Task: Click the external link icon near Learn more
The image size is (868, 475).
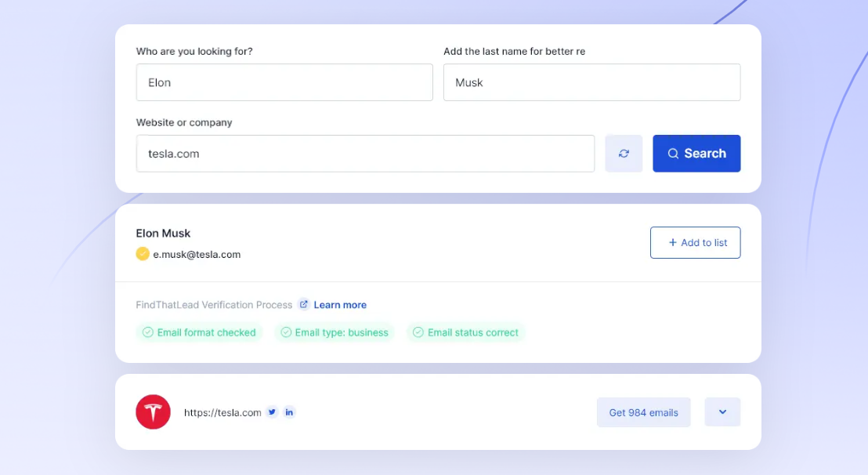Action: (303, 304)
